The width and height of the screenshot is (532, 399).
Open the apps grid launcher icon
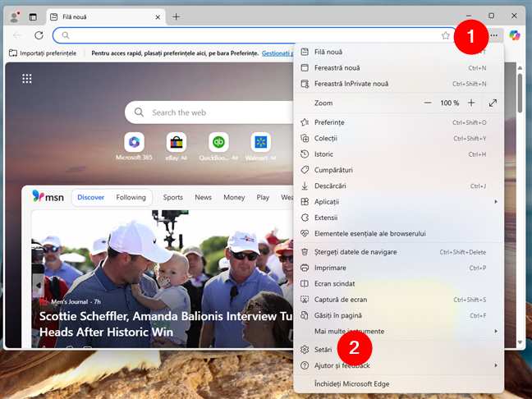tap(27, 79)
